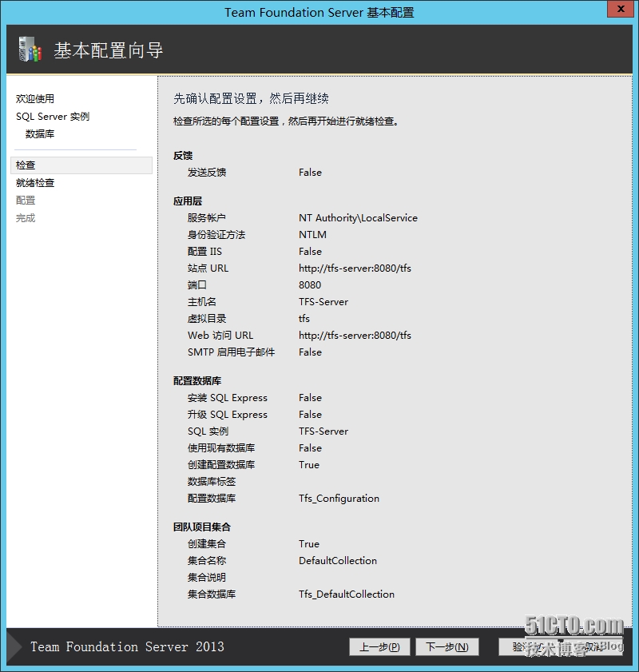Click the 应用层 section heading
639x672 pixels.
click(188, 201)
